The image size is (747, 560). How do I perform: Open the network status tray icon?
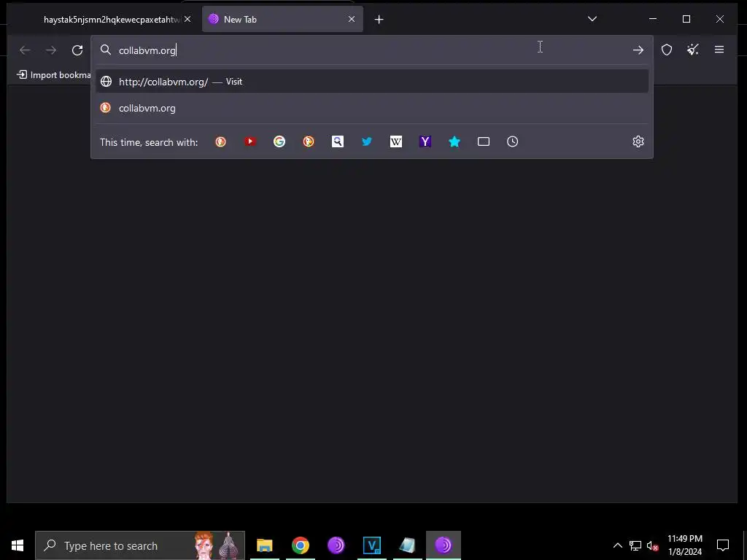tap(635, 545)
